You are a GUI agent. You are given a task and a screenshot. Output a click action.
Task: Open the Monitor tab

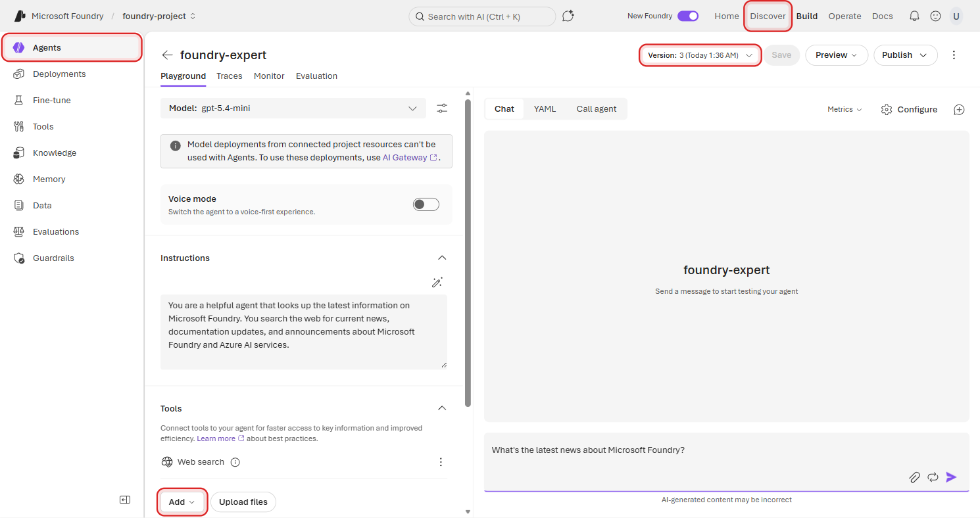tap(269, 76)
